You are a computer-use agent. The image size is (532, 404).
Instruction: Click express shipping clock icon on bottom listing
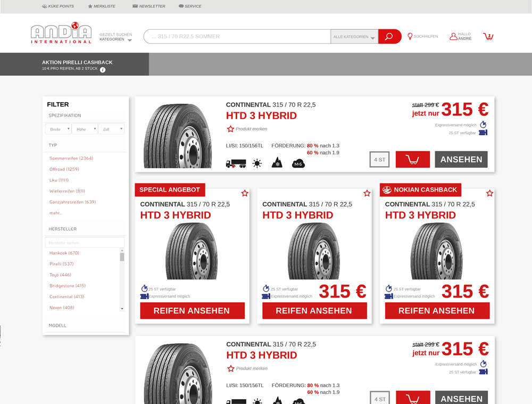pos(484,364)
